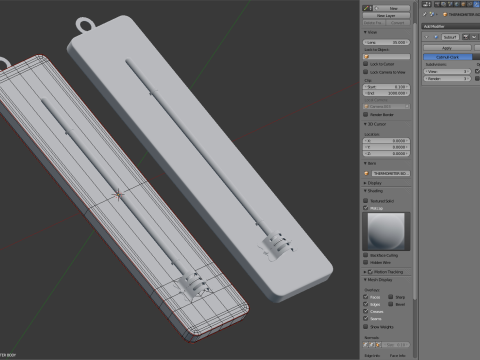
Task: Toggle Subsurf modifier render (camera) icon
Action: [x=465, y=37]
